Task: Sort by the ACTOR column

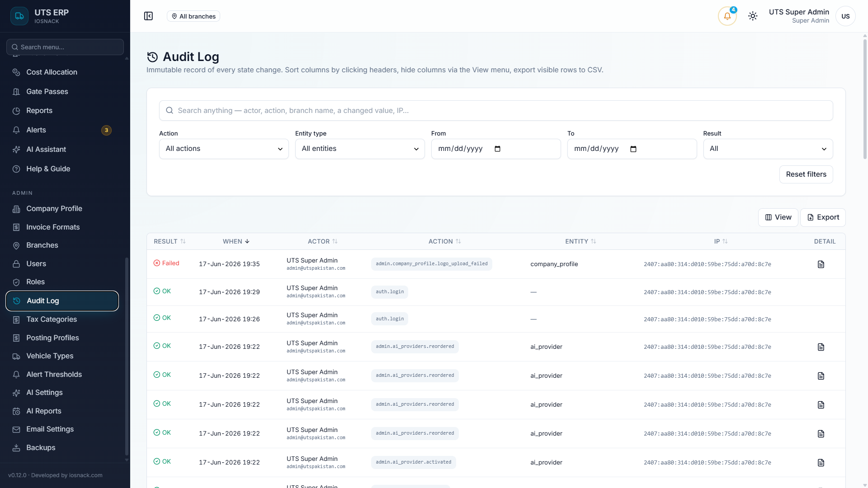Action: click(323, 242)
